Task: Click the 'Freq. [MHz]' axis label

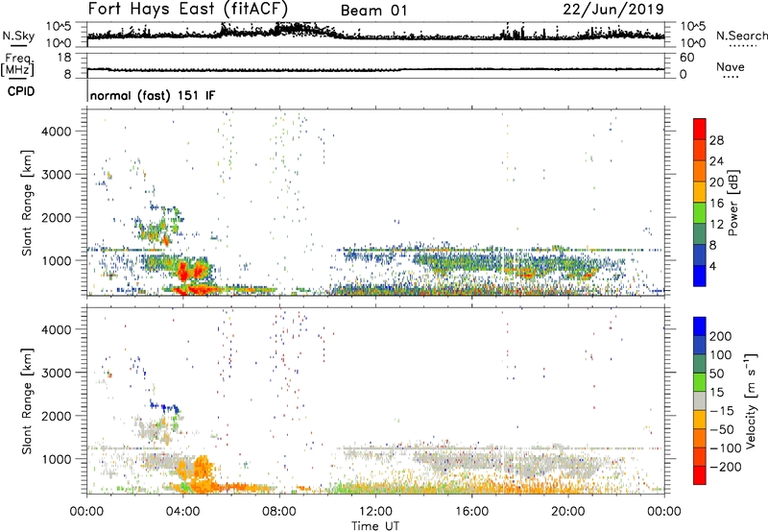Action: [18, 65]
